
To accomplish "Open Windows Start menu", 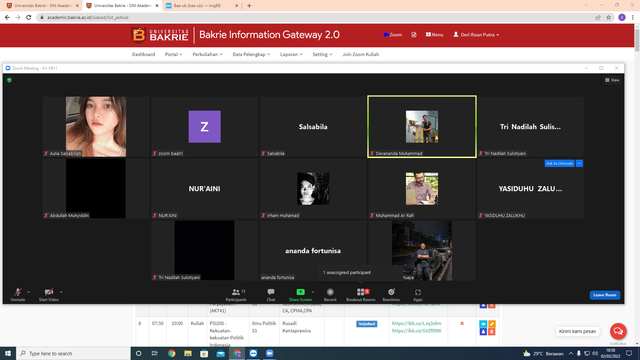I will 8,353.
